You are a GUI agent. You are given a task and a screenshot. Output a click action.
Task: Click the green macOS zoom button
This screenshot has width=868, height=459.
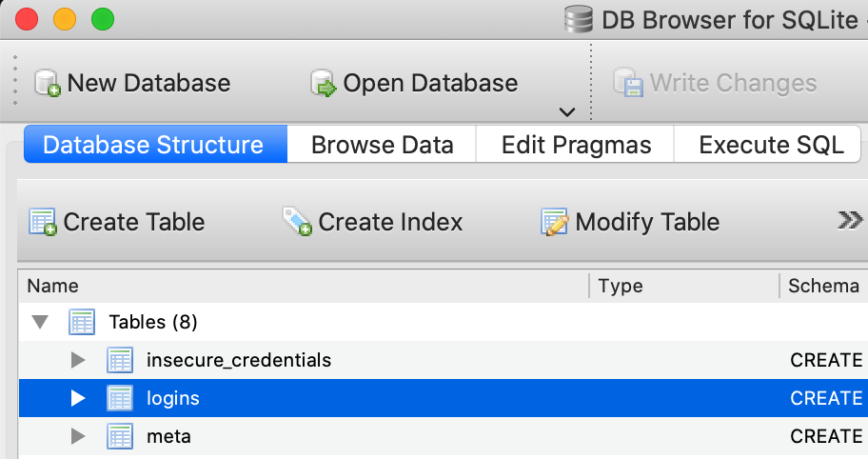coord(102,19)
